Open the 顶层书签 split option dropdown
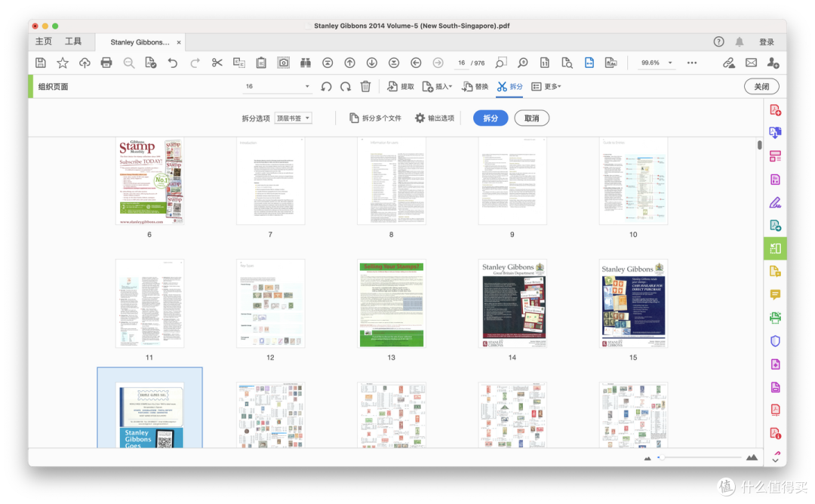The image size is (815, 504). pos(293,118)
